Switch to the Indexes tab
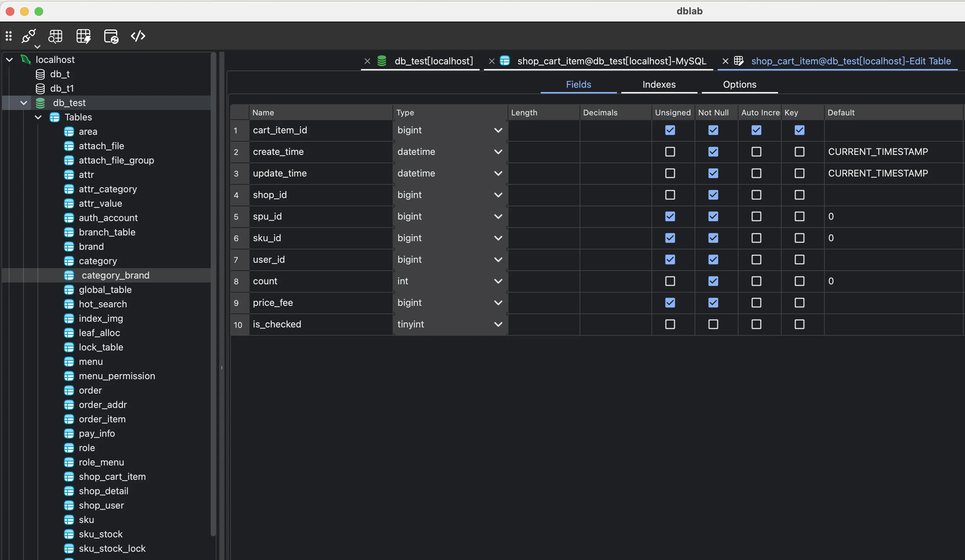The width and height of the screenshot is (965, 560). point(659,84)
